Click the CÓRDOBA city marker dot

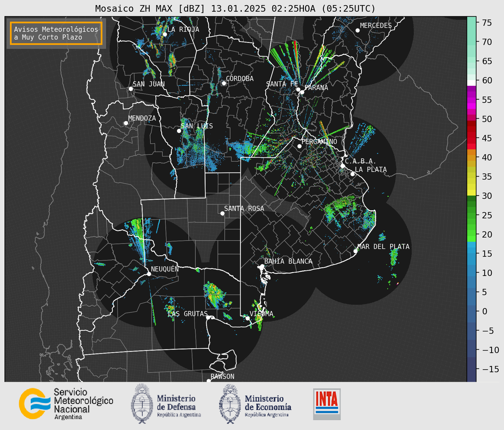coord(224,83)
